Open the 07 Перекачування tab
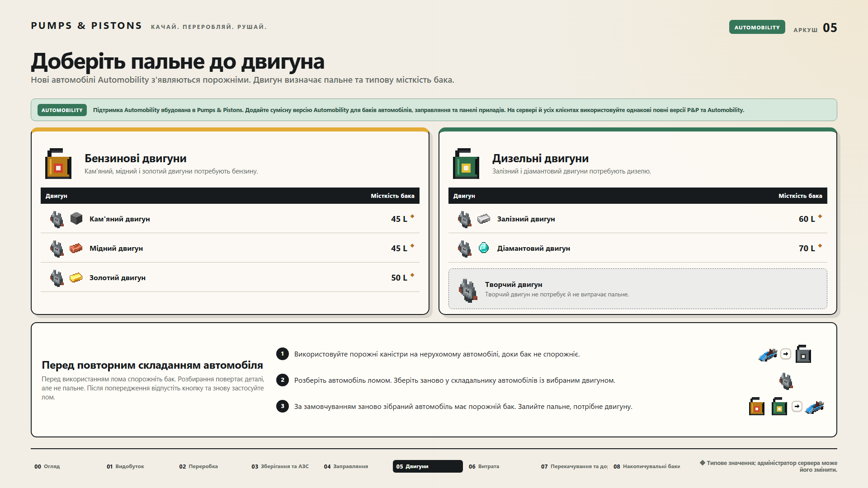Screen dimensions: 868x488 click(572, 466)
